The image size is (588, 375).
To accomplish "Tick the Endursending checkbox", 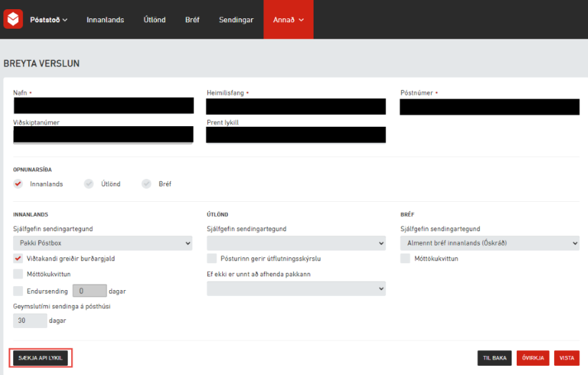I will pyautogui.click(x=18, y=291).
